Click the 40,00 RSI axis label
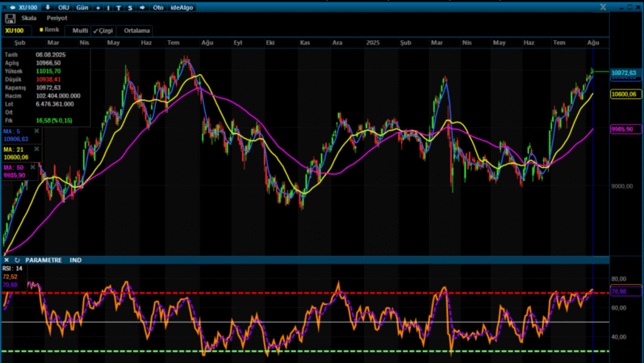This screenshot has width=644, height=363. coord(618,336)
